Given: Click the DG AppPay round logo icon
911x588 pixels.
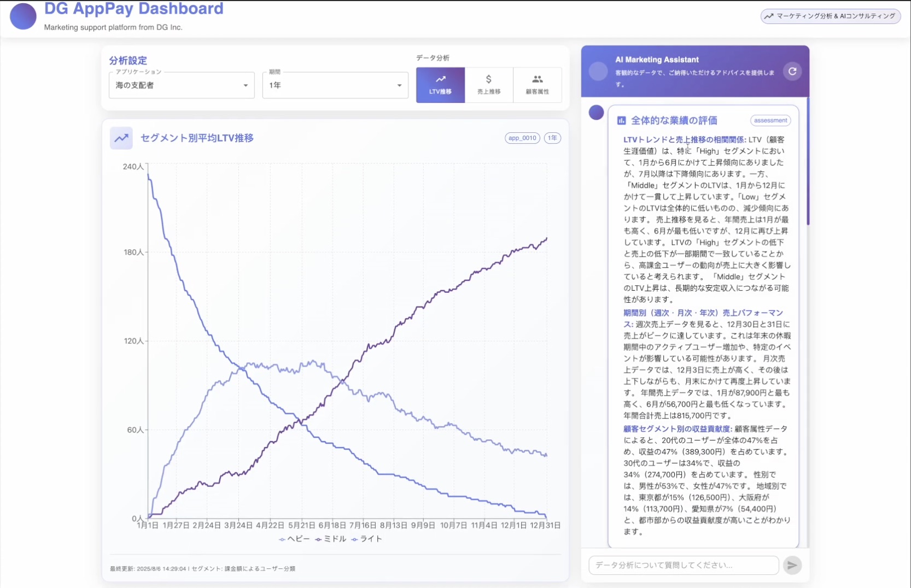Looking at the screenshot, I should tap(23, 16).
